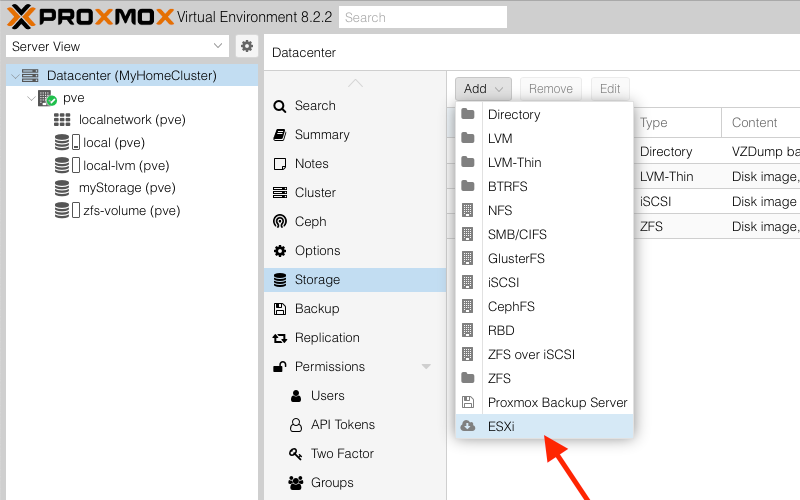
Task: Choose SMB/CIFS storage type
Action: [544, 234]
